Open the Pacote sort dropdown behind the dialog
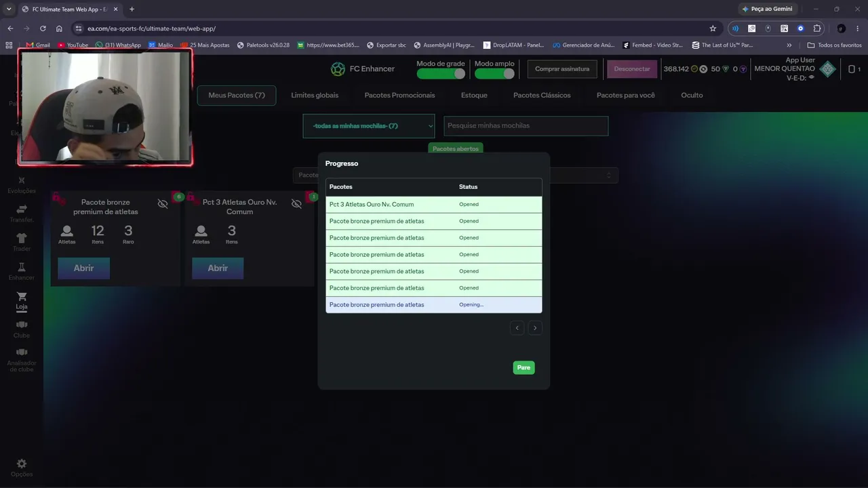Image resolution: width=868 pixels, height=488 pixels. 456,175
